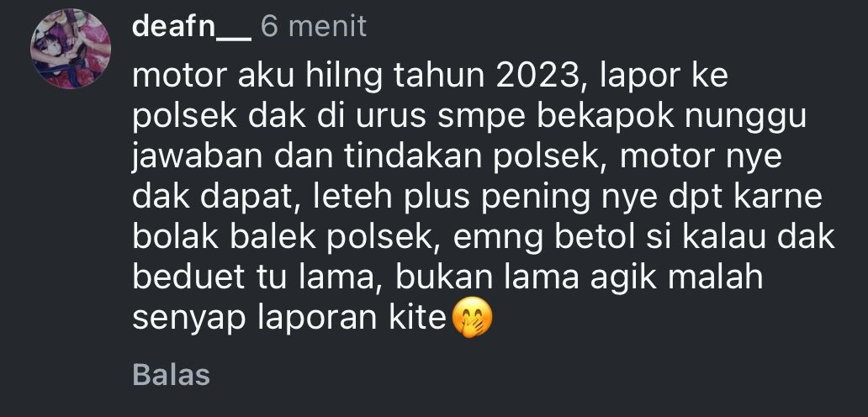Open the deafn__ profile picture

pos(71,50)
